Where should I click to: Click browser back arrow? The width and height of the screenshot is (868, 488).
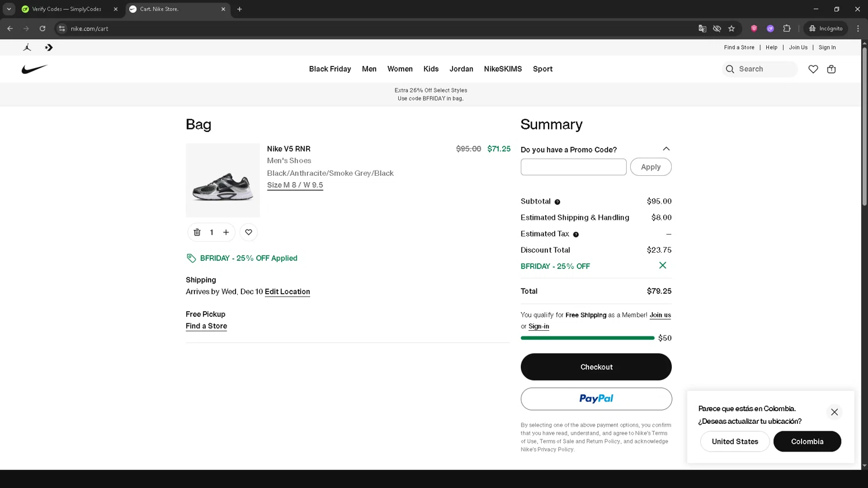point(10,28)
